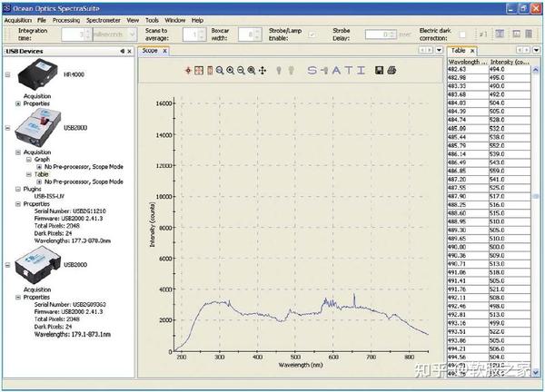This screenshot has height=392, width=545.
Task: Minimize the USB Devices panel with its pin icon
Action: point(123,51)
